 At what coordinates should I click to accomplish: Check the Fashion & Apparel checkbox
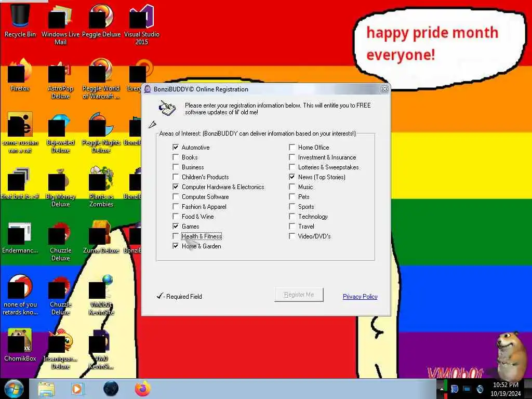click(x=176, y=206)
